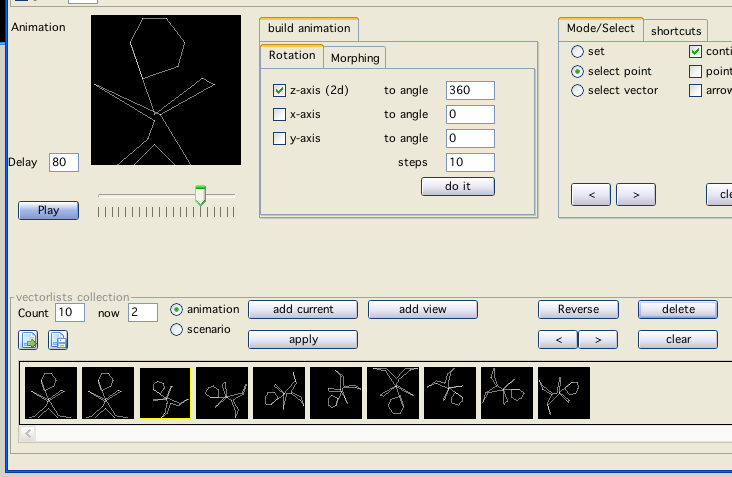
Task: Click previous arrow button in Mode/Select panel
Action: (591, 194)
